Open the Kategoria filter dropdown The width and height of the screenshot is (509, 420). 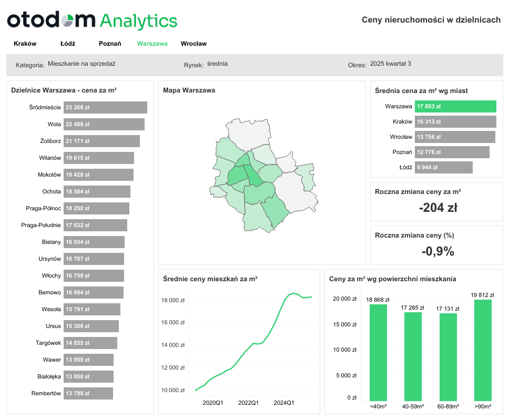click(x=82, y=64)
